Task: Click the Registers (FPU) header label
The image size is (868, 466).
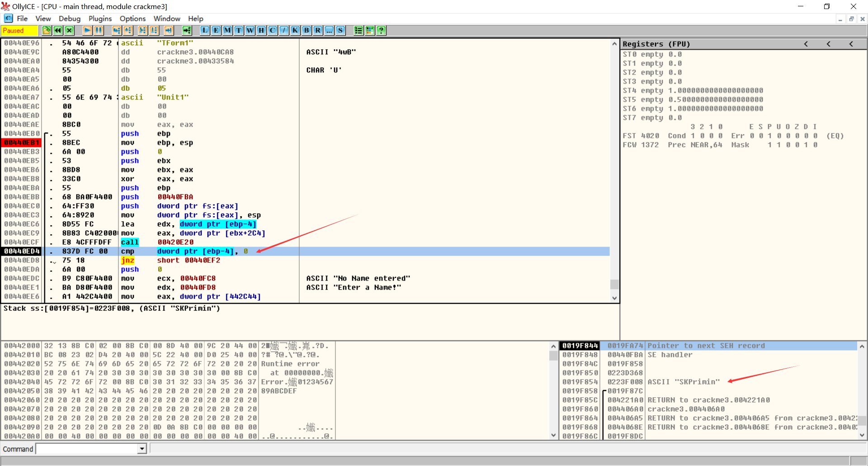Action: point(656,44)
